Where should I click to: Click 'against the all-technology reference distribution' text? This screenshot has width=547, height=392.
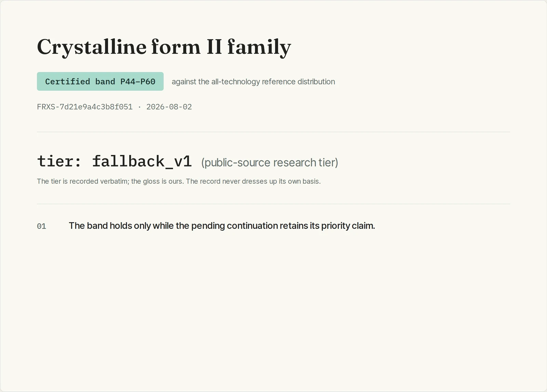(253, 82)
